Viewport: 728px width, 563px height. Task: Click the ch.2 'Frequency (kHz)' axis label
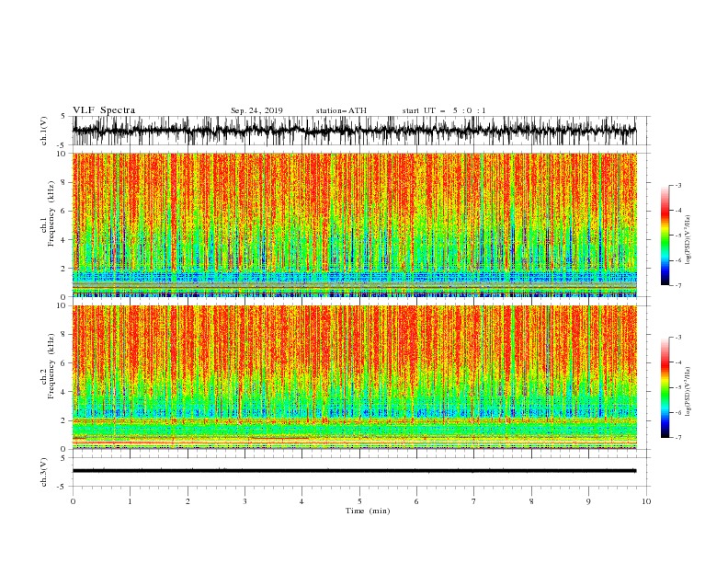(51, 366)
